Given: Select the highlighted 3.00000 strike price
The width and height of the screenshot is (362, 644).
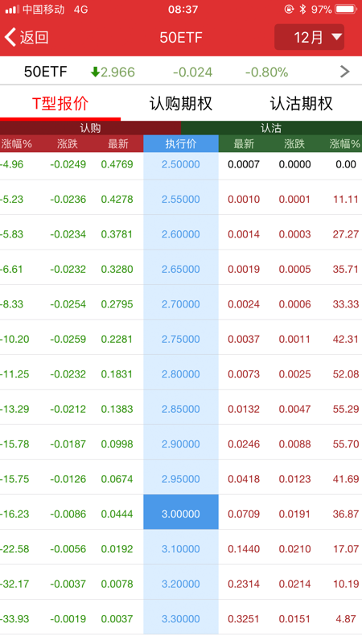Looking at the screenshot, I should pos(181,514).
